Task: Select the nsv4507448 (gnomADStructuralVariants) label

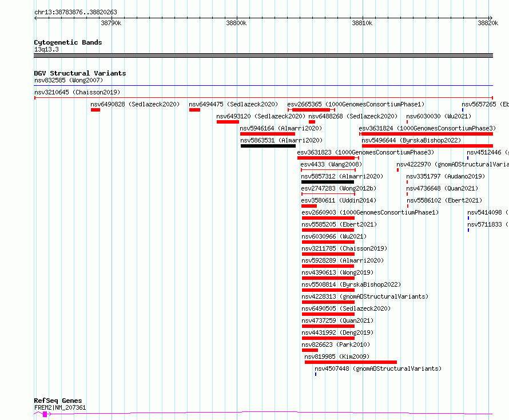Action: coord(378,369)
